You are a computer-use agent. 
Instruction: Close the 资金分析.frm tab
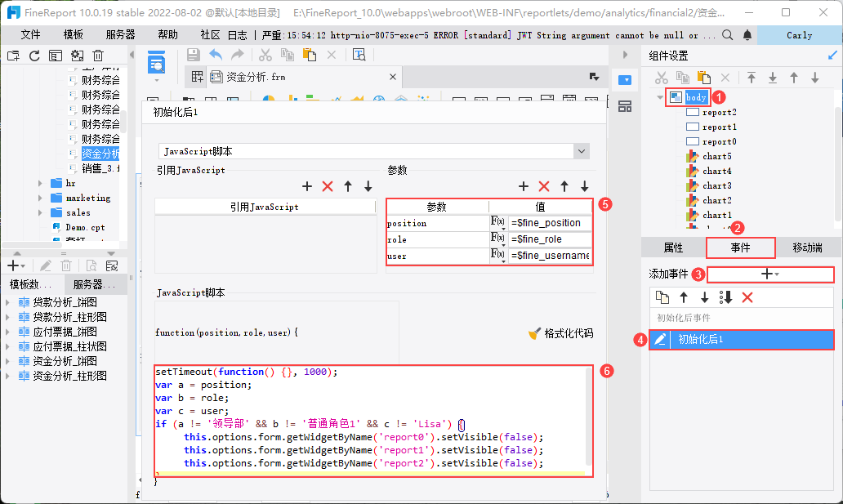(393, 77)
